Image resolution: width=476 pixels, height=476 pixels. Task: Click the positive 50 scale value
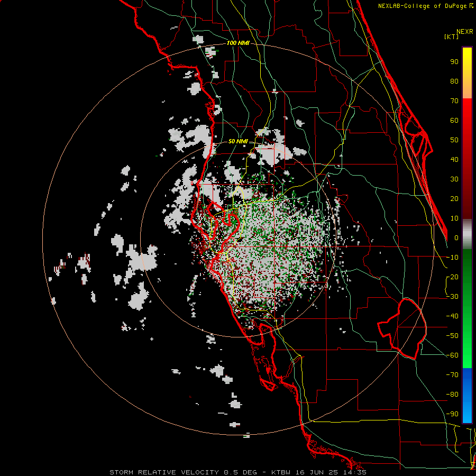point(454,140)
